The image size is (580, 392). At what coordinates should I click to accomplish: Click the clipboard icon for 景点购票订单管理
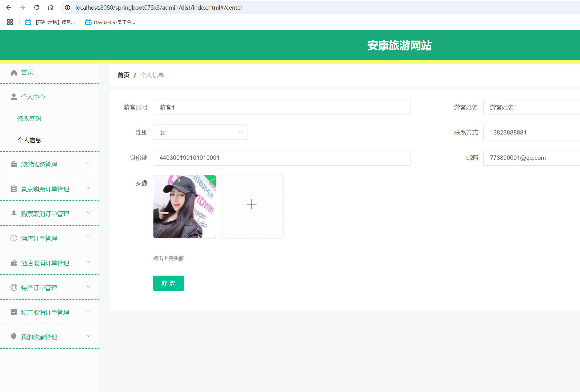point(14,189)
